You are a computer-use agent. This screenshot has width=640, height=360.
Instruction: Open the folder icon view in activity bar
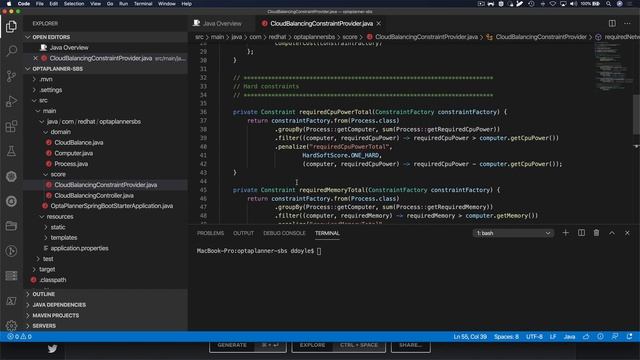pos(11,226)
